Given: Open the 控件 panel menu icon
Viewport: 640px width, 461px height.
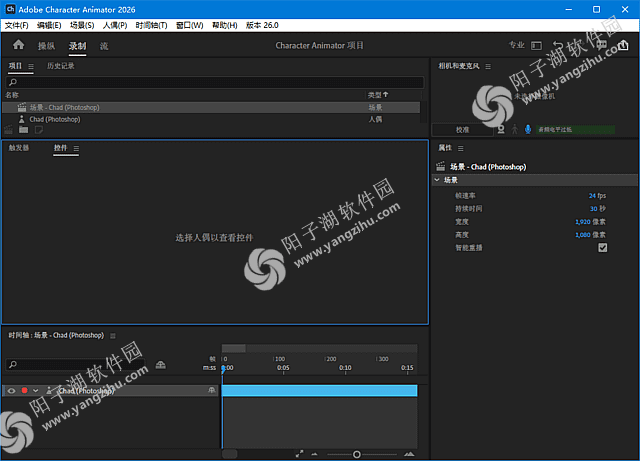Looking at the screenshot, I should pos(76,148).
